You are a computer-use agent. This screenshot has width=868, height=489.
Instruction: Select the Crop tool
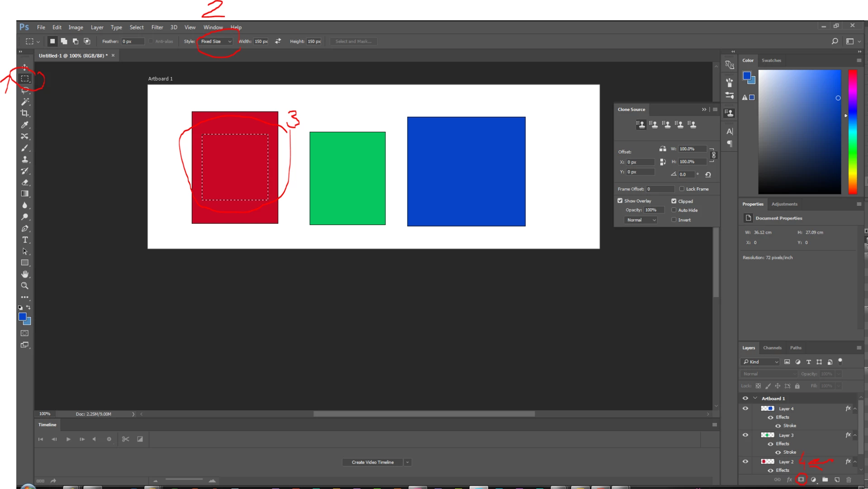point(25,113)
